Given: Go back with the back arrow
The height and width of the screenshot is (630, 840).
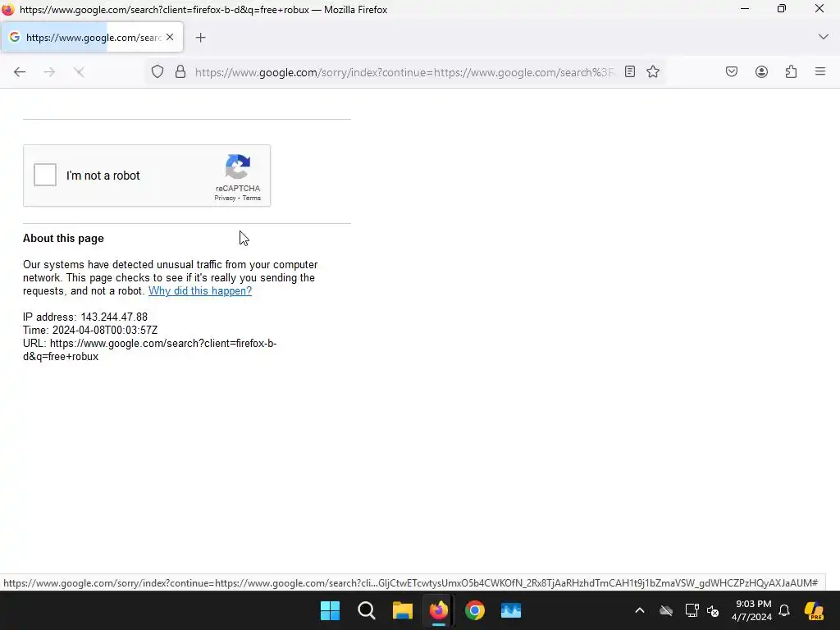Looking at the screenshot, I should [x=20, y=72].
